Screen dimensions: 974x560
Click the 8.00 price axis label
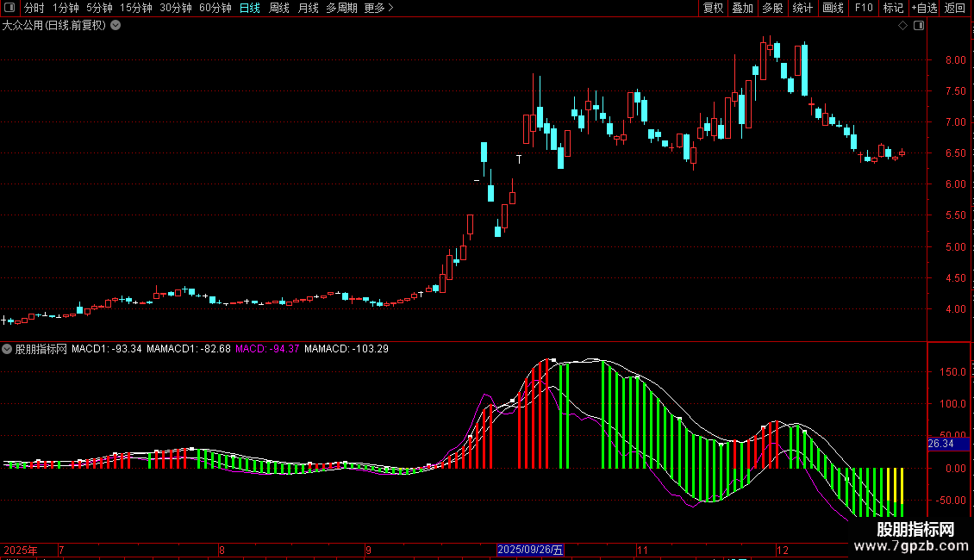click(956, 60)
